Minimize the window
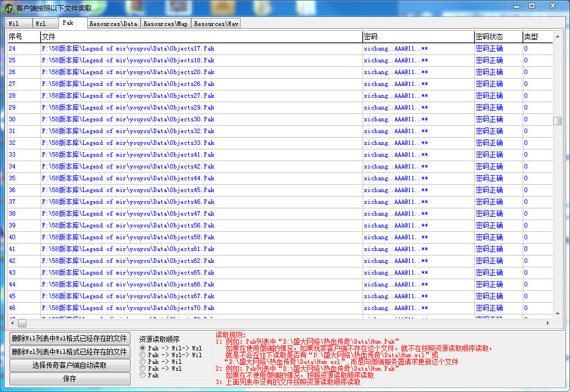Screen dimensions: 570x392 click(516, 6)
